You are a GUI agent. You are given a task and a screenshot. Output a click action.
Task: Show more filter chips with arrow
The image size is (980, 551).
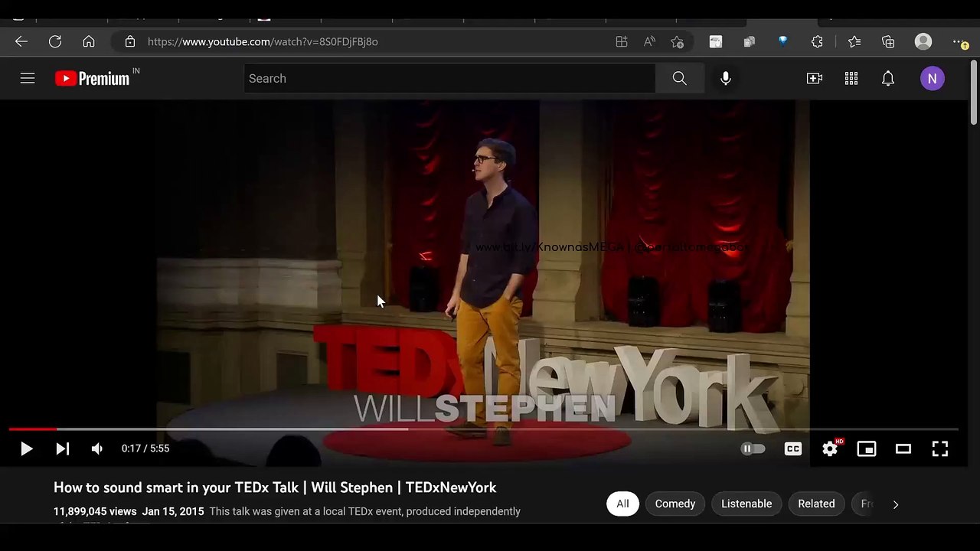896,504
